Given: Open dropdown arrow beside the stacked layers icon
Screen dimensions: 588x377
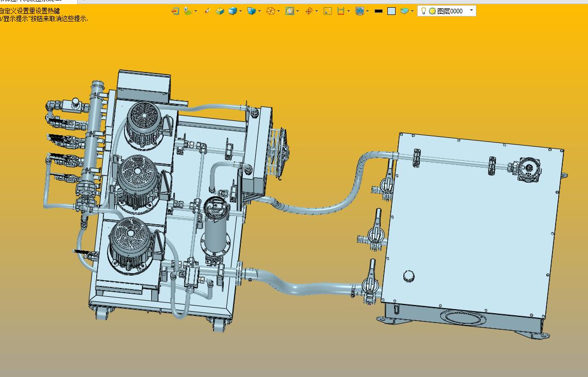Looking at the screenshot, I should tap(412, 11).
